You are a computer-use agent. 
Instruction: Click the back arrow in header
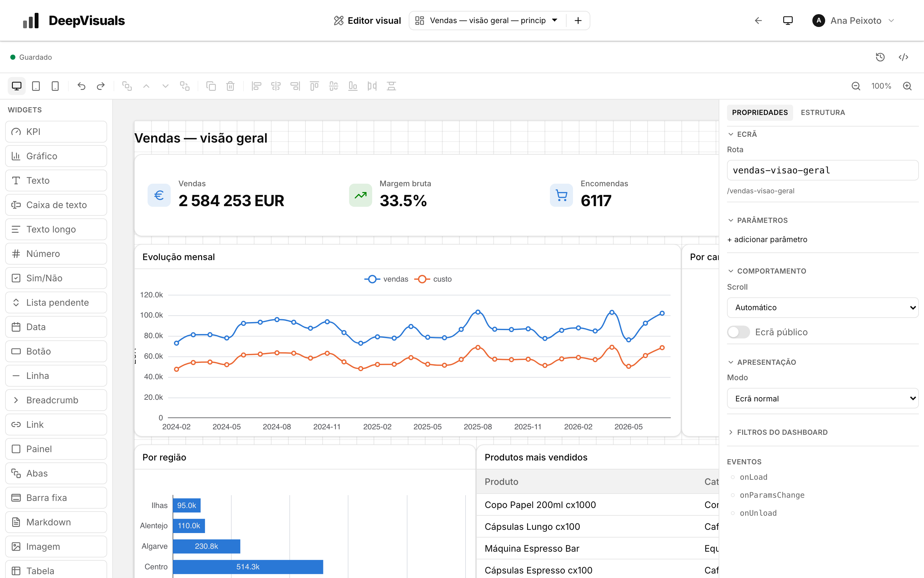click(758, 21)
